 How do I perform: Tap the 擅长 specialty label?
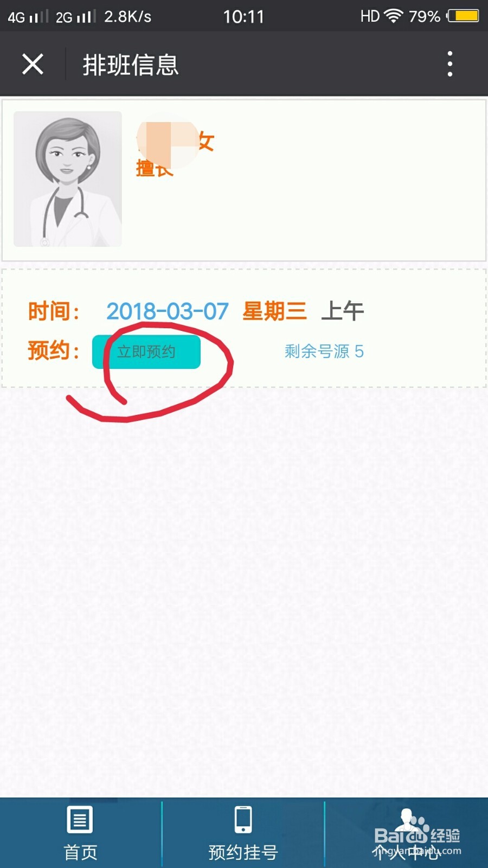[155, 168]
